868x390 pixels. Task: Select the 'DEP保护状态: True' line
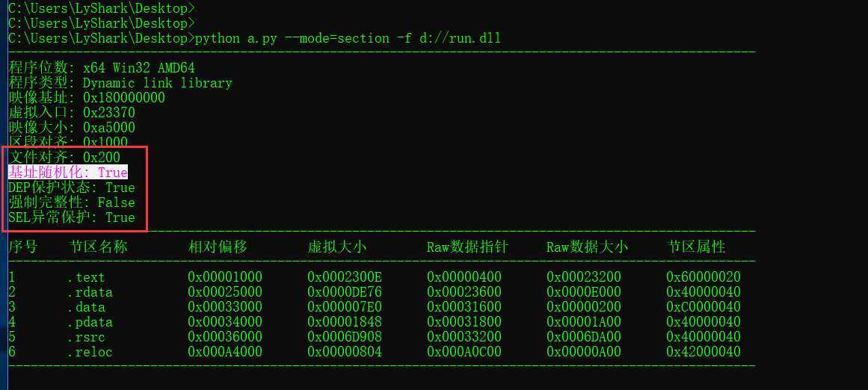coord(72,188)
